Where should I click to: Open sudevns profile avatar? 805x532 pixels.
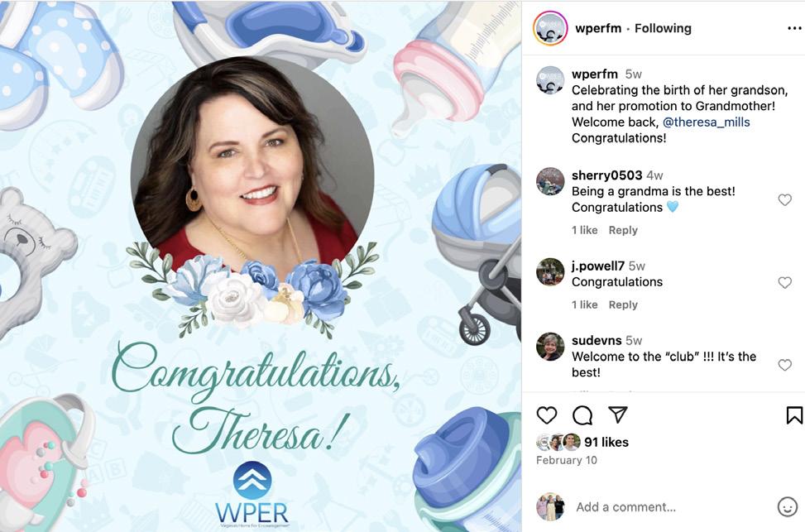550,346
